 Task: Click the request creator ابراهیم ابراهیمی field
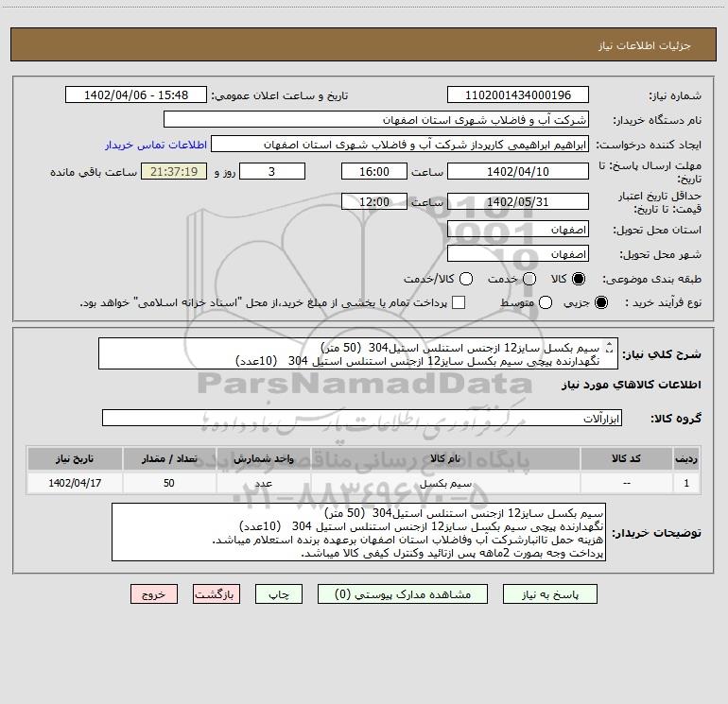pyautogui.click(x=400, y=145)
